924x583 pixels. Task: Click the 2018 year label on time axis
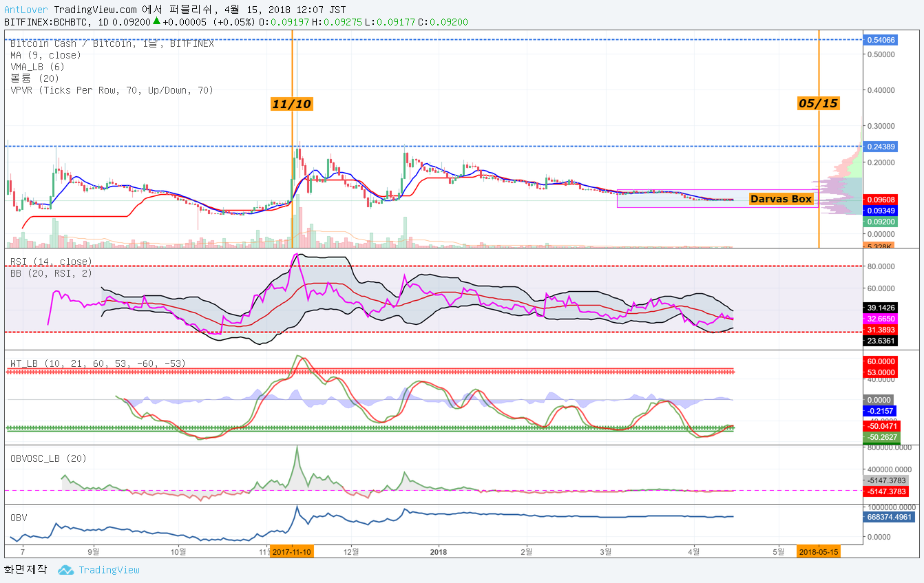click(x=439, y=552)
